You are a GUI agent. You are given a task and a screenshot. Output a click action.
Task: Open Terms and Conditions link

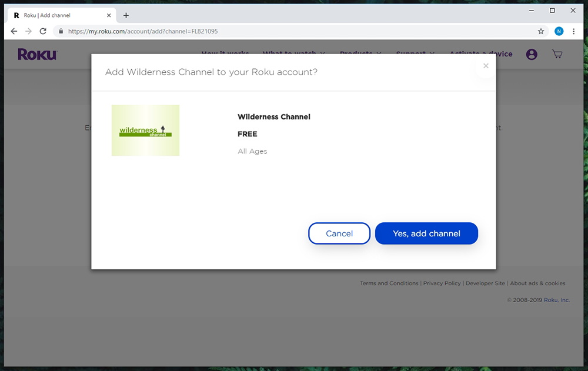(389, 283)
